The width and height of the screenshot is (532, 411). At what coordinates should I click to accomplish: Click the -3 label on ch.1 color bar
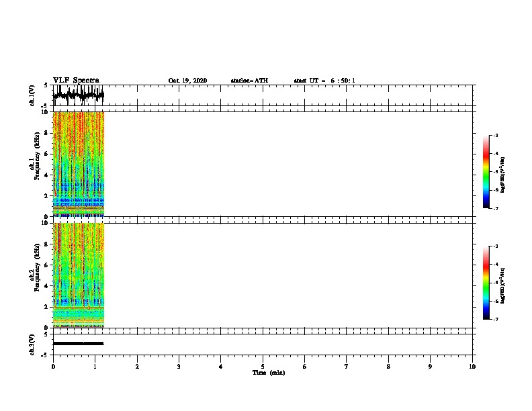click(495, 136)
